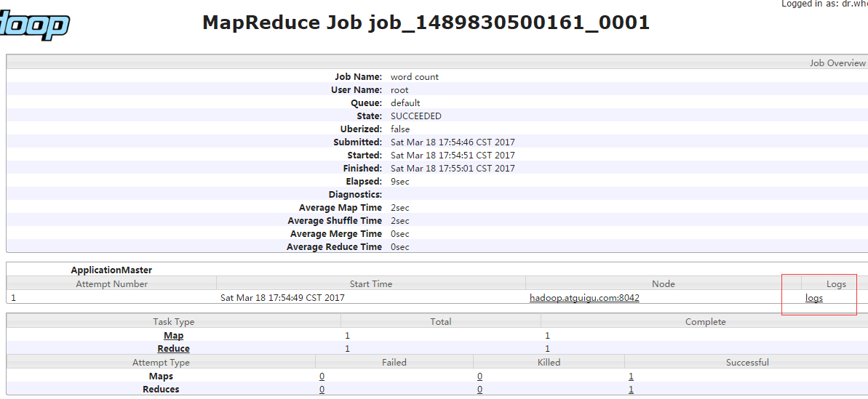Click the Reduces attempt row label
Viewport: 868px width, 399px height.
[161, 390]
